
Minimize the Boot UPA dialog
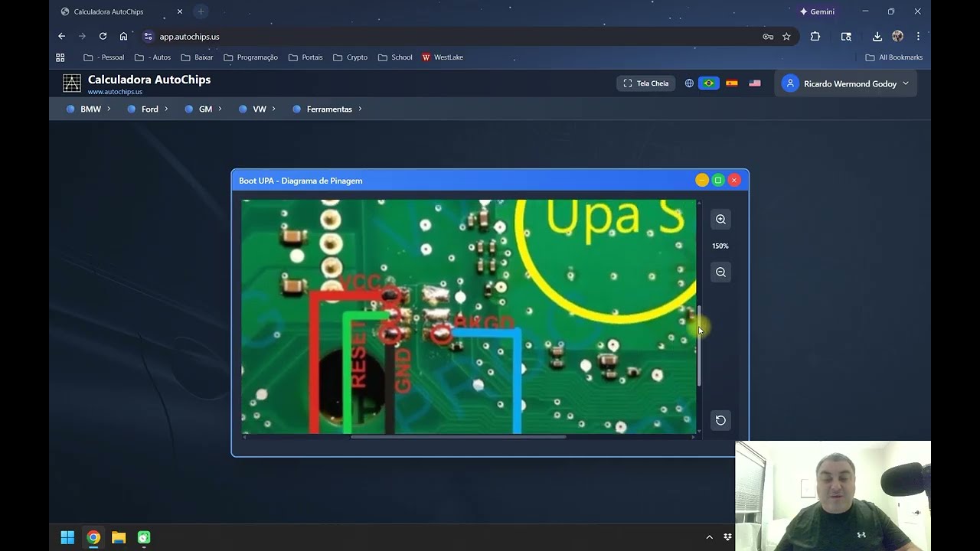click(x=702, y=180)
